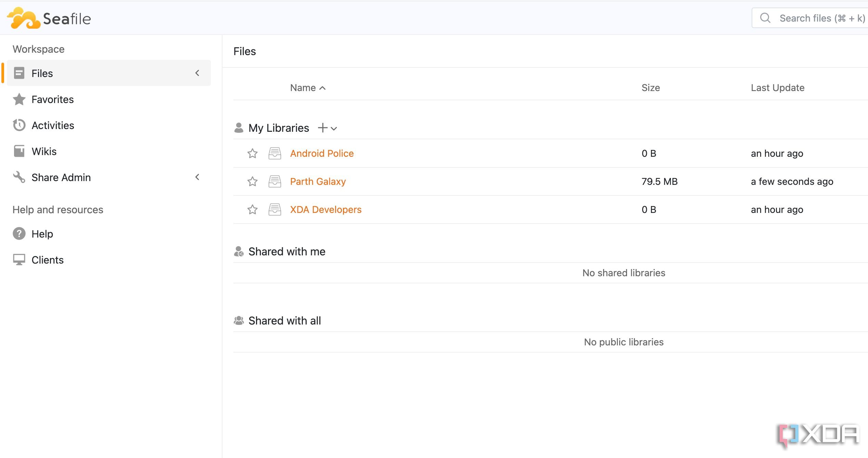
Task: Click Android Police's 'an hour ago' timestamp
Action: [x=777, y=153]
